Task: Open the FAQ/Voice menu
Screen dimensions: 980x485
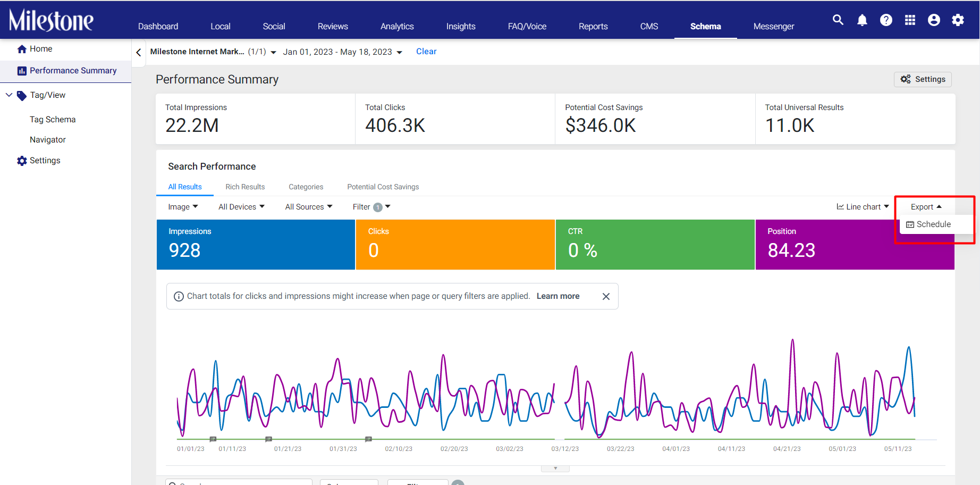Action: click(527, 27)
